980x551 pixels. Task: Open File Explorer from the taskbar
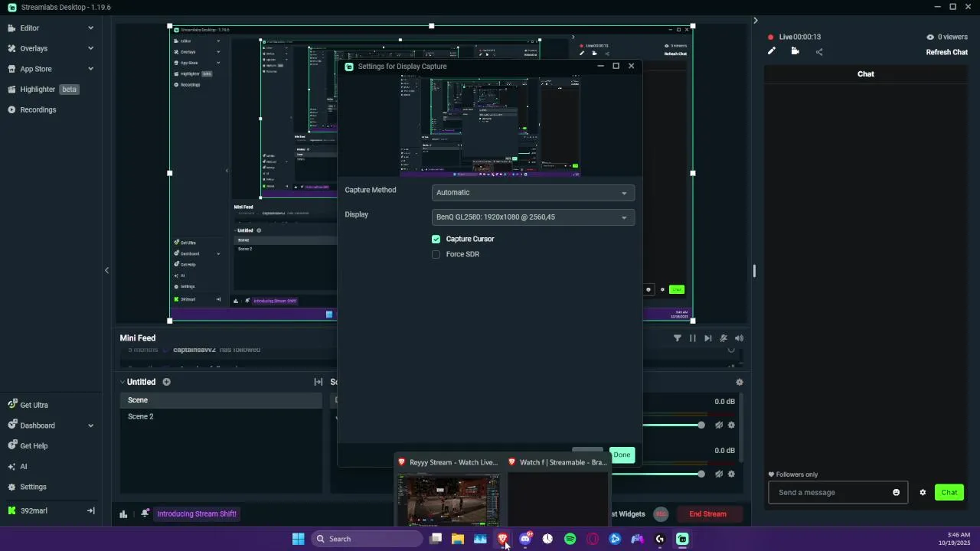458,539
